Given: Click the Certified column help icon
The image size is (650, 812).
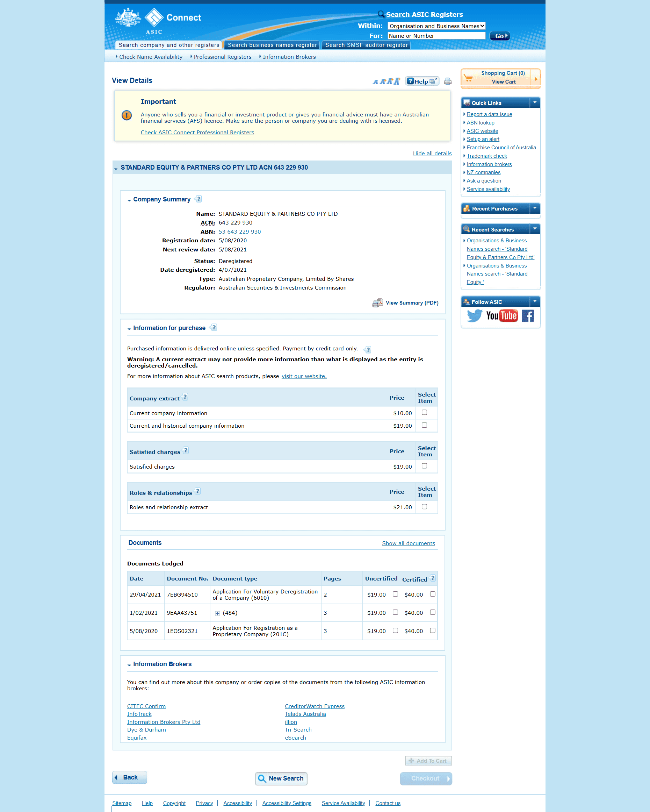Looking at the screenshot, I should tap(432, 578).
